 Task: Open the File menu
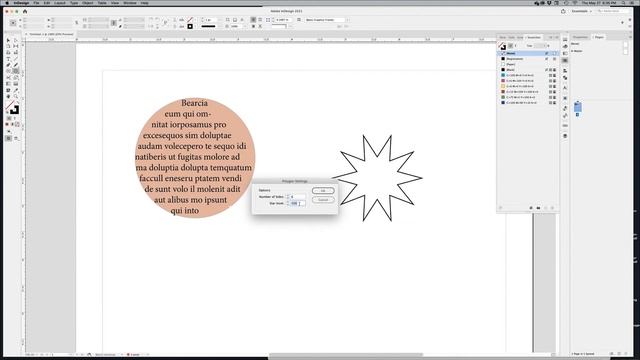click(36, 3)
